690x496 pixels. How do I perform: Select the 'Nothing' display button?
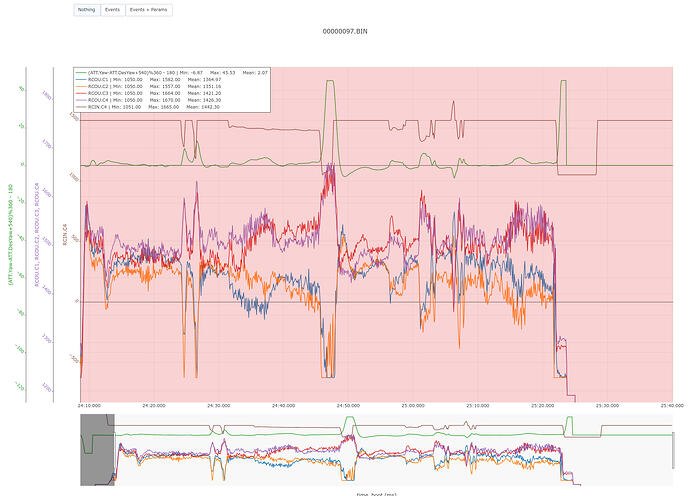87,10
